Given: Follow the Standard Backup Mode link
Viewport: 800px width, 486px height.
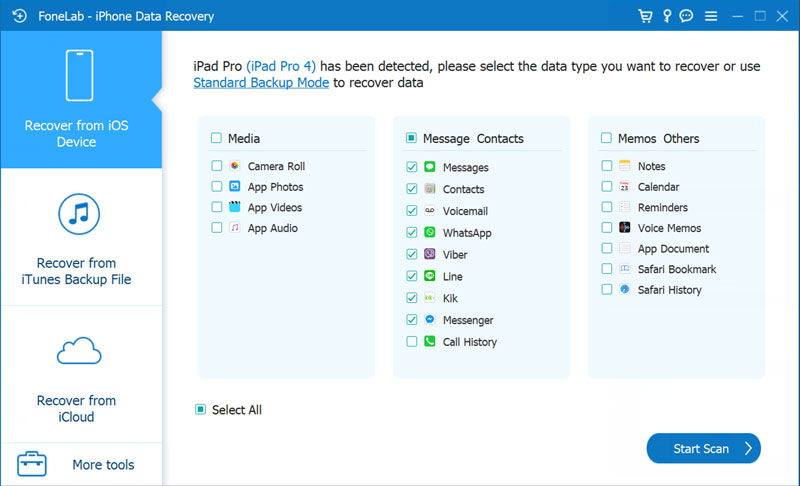Looking at the screenshot, I should point(261,83).
